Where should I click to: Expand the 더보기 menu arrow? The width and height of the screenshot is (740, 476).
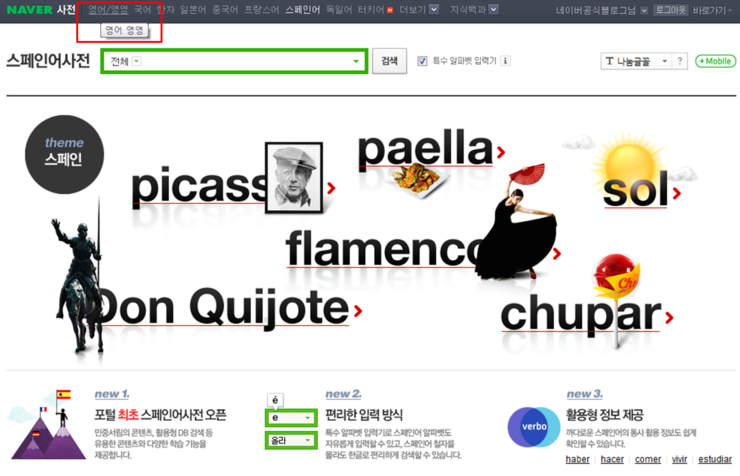tap(434, 9)
